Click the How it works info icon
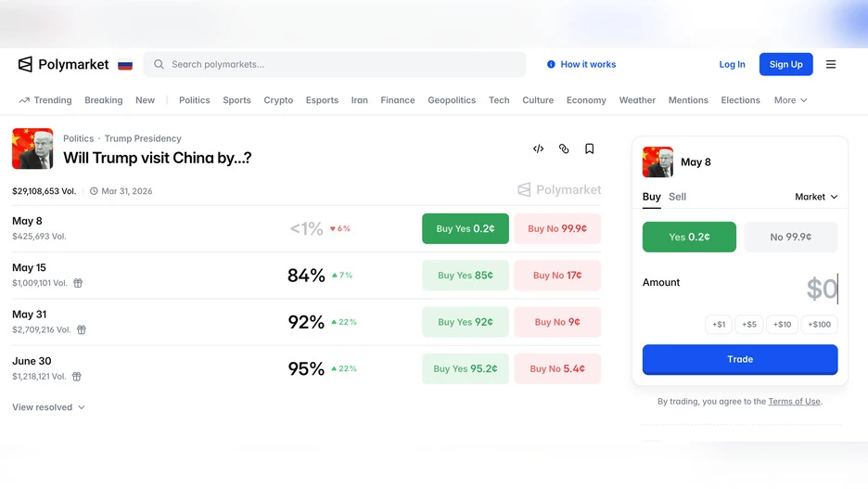Screen dimensions: 868x489 [551, 64]
